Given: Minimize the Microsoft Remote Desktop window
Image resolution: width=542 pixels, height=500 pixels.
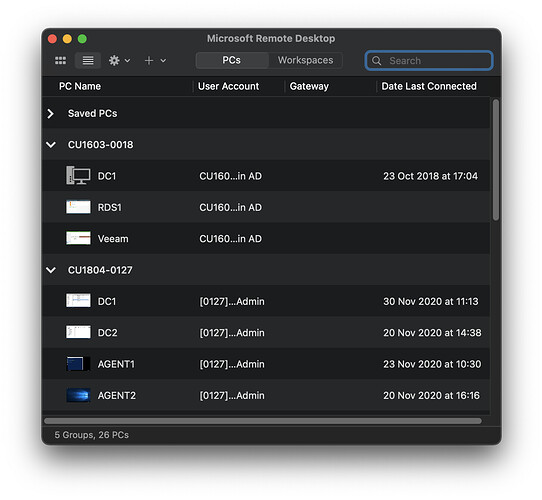Looking at the screenshot, I should click(x=67, y=39).
